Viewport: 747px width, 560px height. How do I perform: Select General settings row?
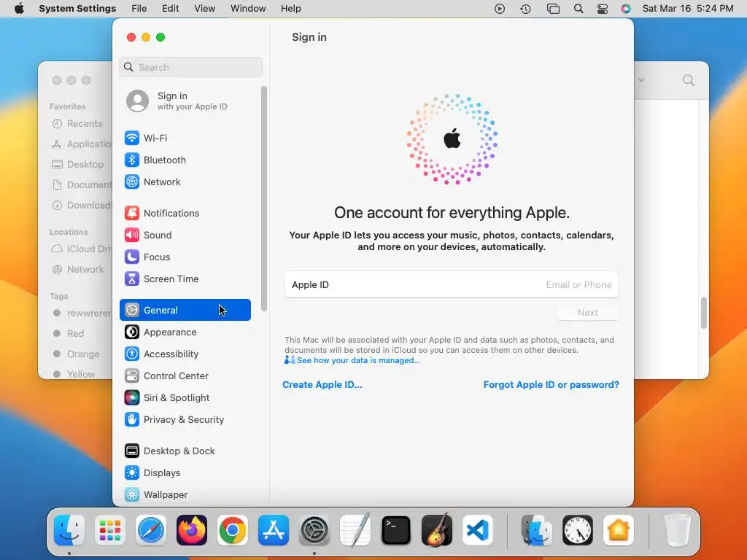coord(185,310)
